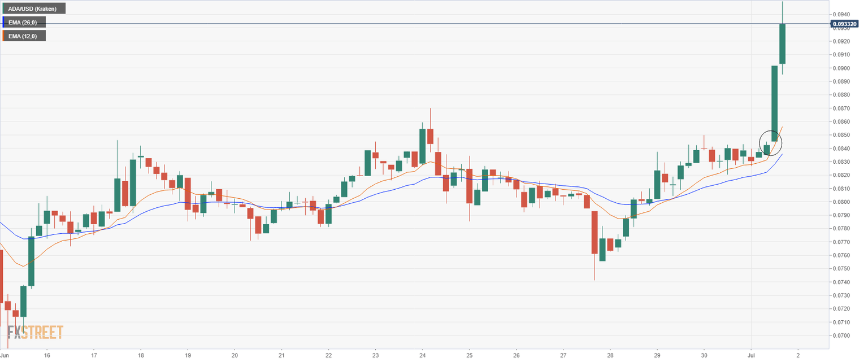Select date 20 on the time axis
This screenshot has width=868, height=362.
click(x=235, y=356)
